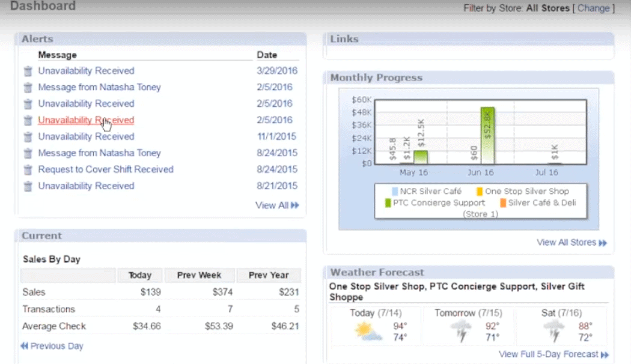
Task: Click the thunderstorm icon for Sat (7/16)
Action: coord(555,331)
